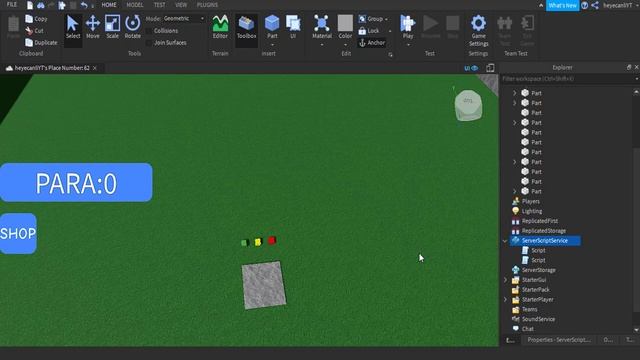The height and width of the screenshot is (360, 640).
Task: Activate the Rotate tool
Action: click(133, 27)
